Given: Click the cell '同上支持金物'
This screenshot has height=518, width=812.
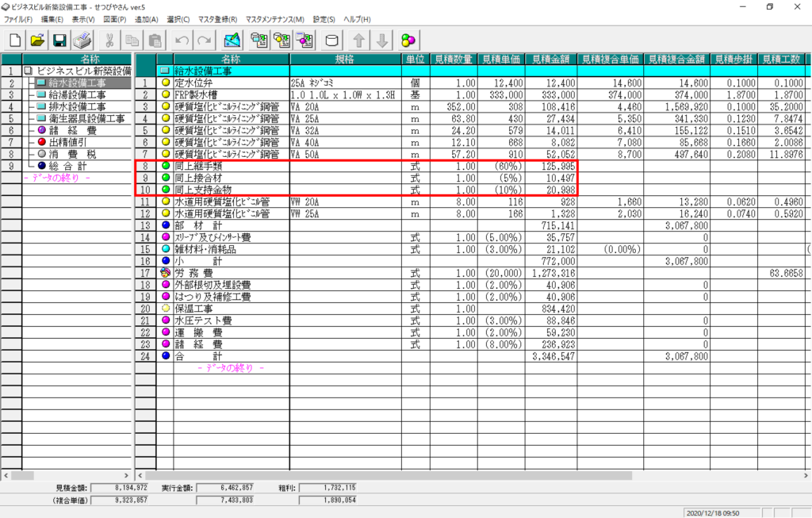Looking at the screenshot, I should [x=232, y=190].
